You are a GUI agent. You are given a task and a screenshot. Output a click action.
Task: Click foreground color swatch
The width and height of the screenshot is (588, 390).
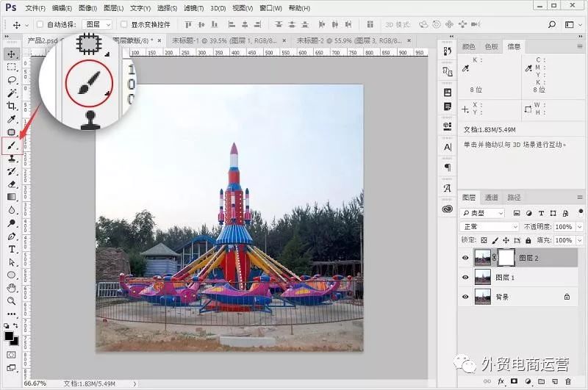[x=9, y=336]
